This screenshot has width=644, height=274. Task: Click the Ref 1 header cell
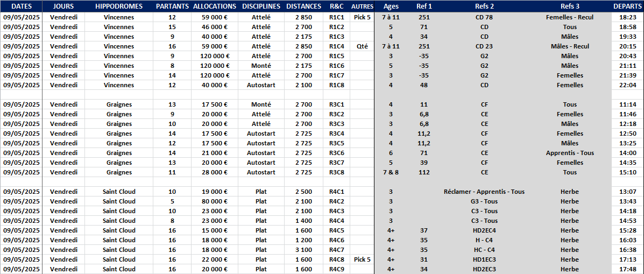point(424,6)
